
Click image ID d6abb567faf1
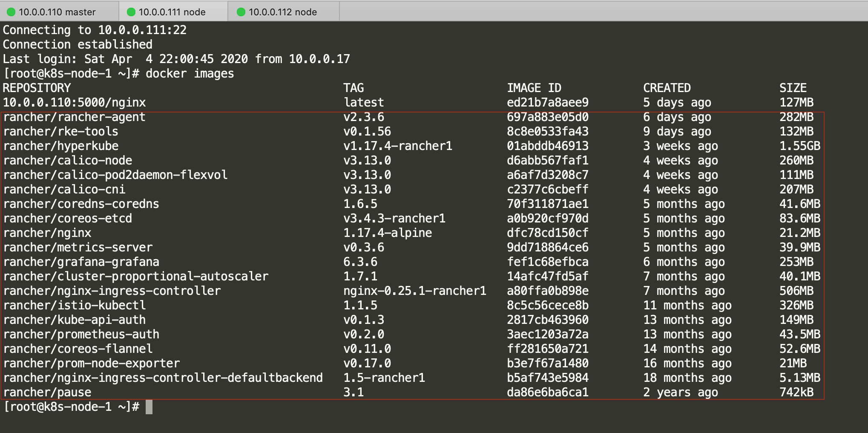coord(548,161)
